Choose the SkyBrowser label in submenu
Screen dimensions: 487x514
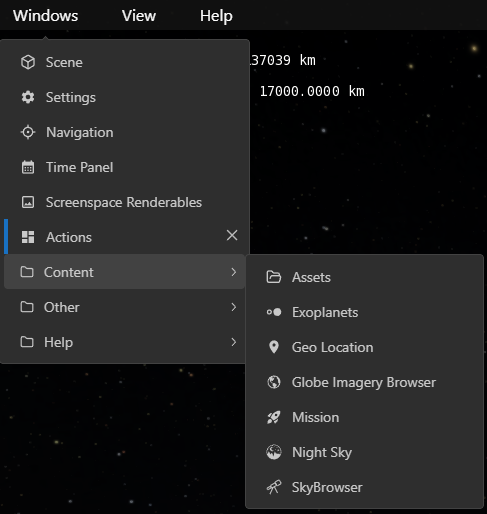pyautogui.click(x=327, y=488)
